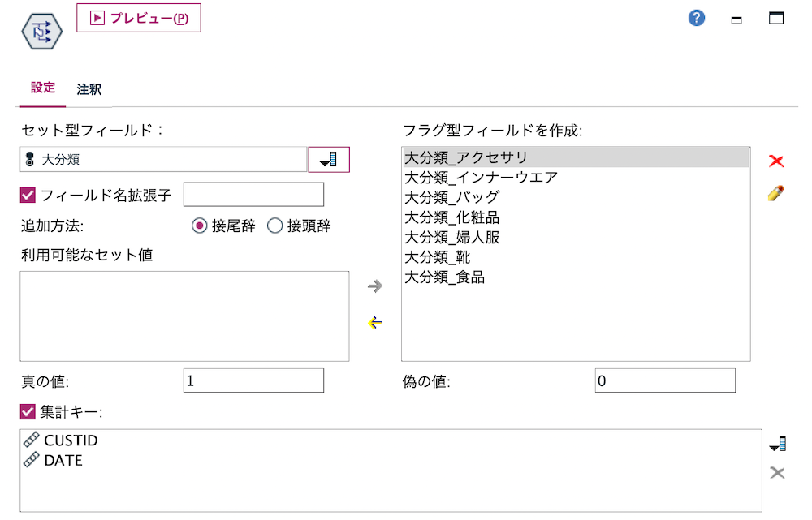Select 大分類_バッグ in the flag field list

(453, 196)
